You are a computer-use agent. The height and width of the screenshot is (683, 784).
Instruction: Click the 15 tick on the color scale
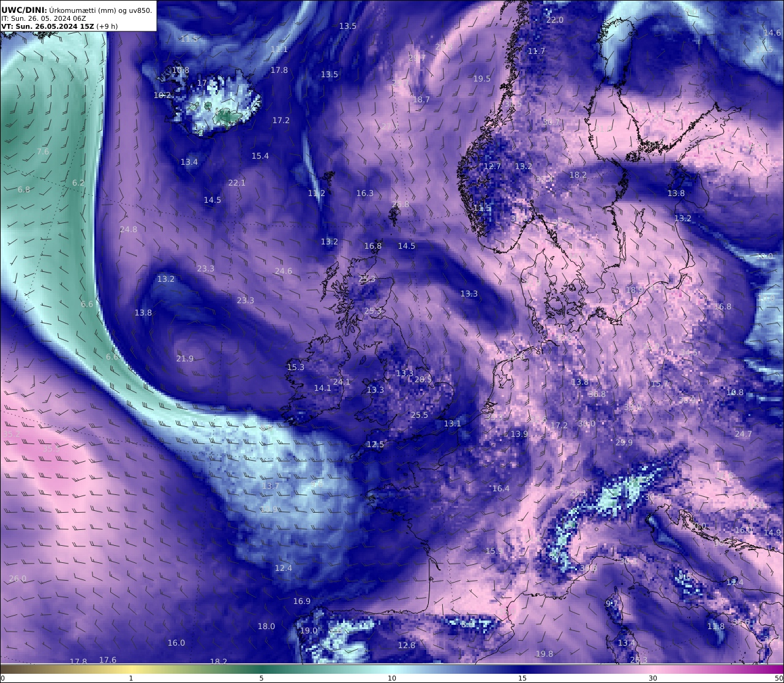(522, 678)
